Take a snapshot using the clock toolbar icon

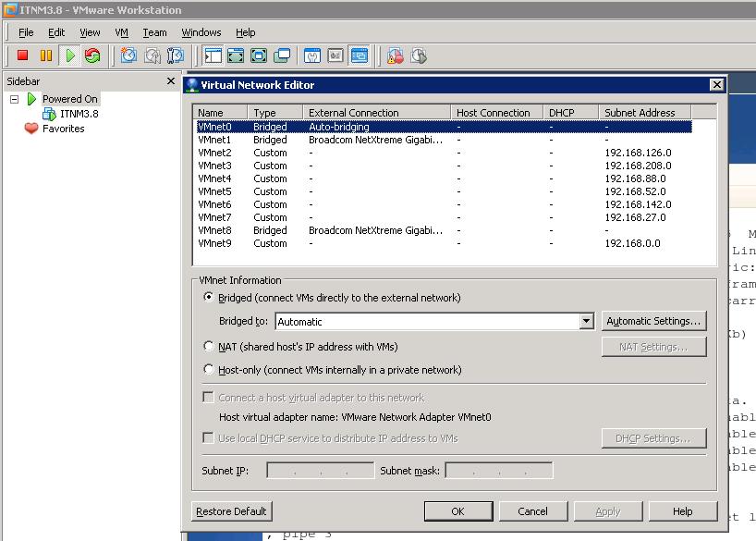pos(128,55)
